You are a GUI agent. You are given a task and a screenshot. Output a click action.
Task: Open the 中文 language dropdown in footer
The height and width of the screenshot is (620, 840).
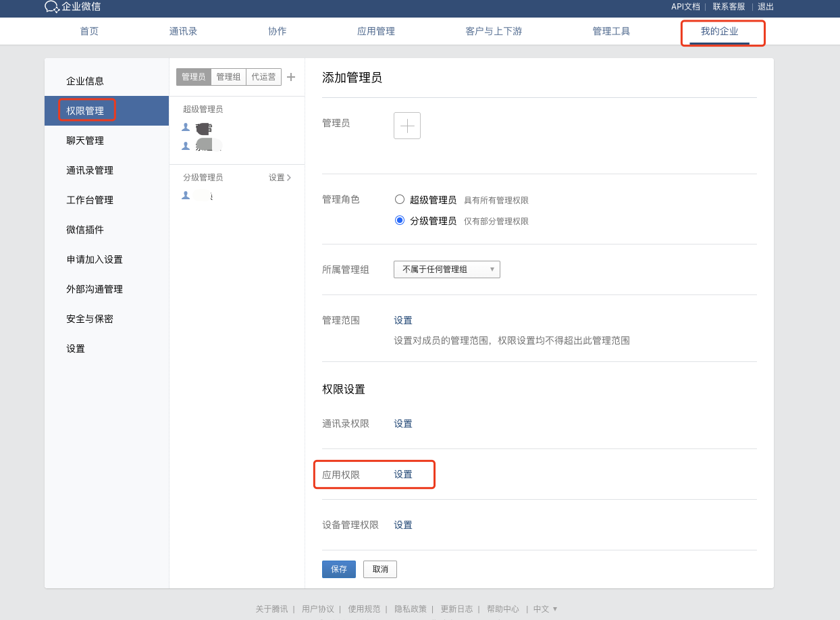(x=546, y=609)
